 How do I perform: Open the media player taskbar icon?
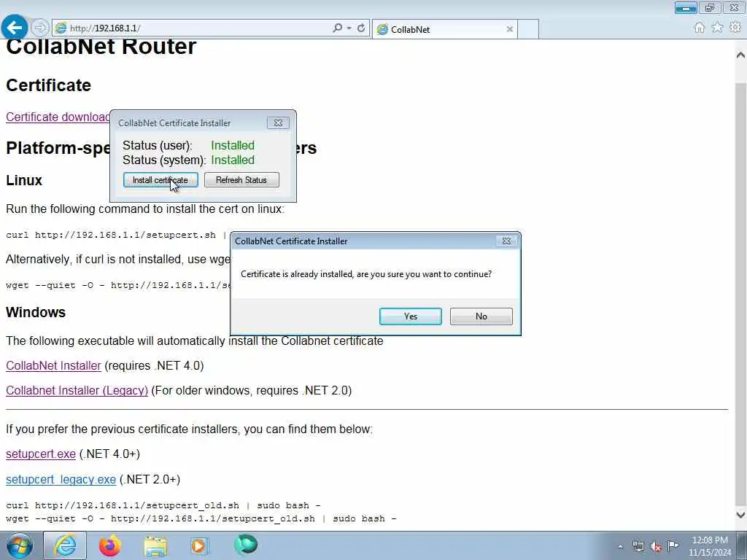[x=198, y=545]
